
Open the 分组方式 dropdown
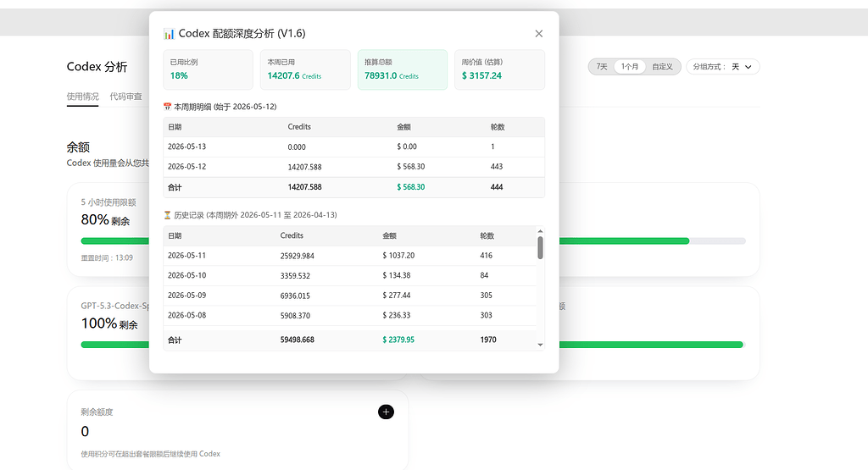(x=722, y=66)
